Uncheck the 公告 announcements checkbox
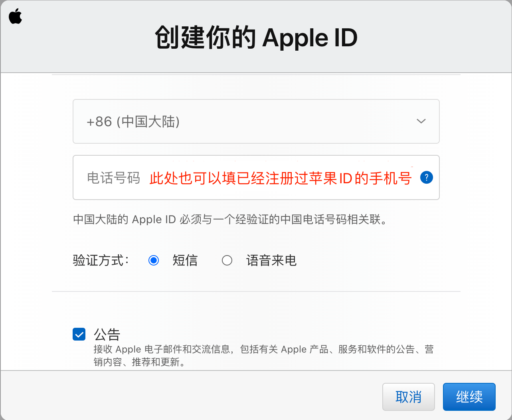 pos(79,334)
